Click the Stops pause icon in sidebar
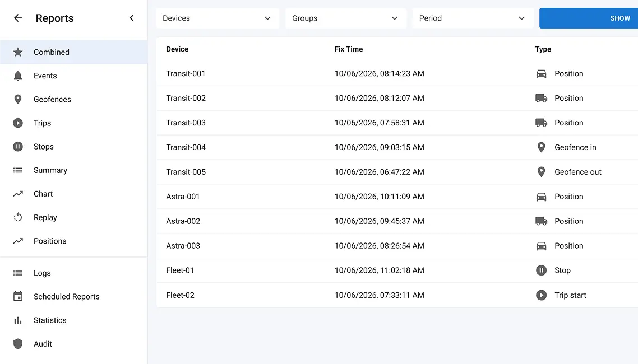 pos(18,147)
